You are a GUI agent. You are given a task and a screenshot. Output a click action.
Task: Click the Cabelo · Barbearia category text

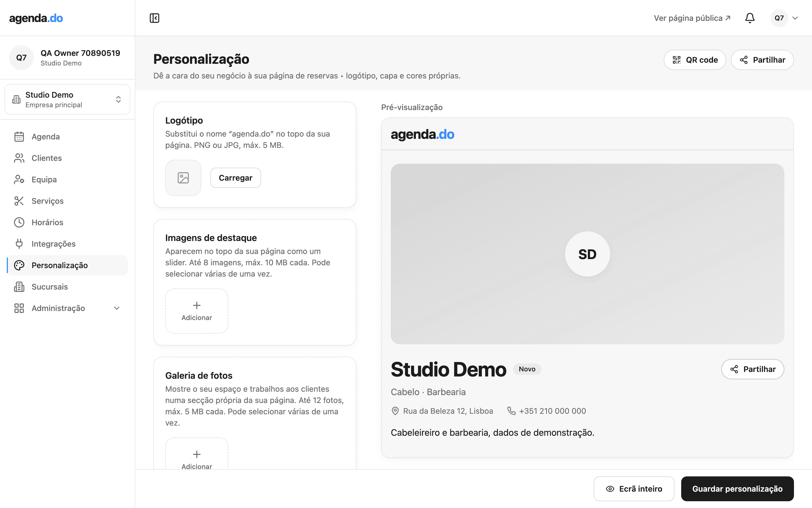click(x=428, y=392)
